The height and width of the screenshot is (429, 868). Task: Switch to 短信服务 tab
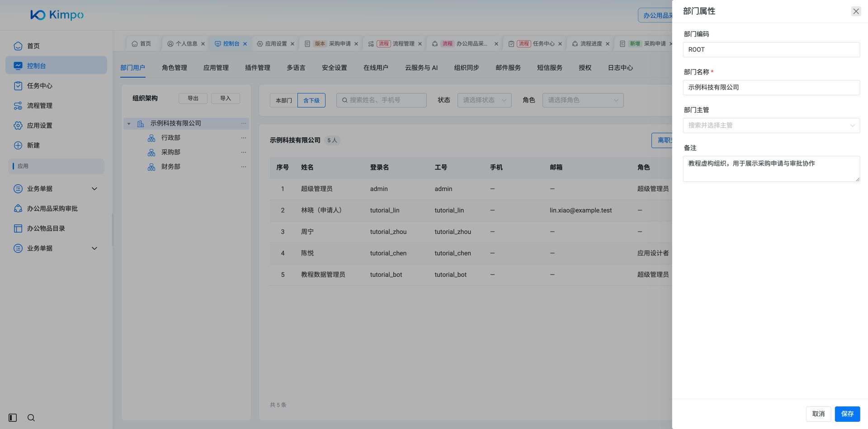coord(550,68)
